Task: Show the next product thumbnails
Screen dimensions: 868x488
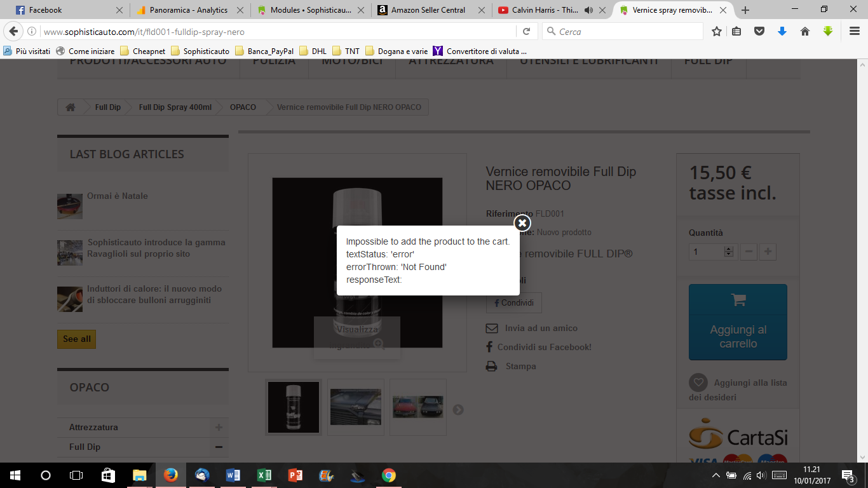Action: click(x=458, y=410)
